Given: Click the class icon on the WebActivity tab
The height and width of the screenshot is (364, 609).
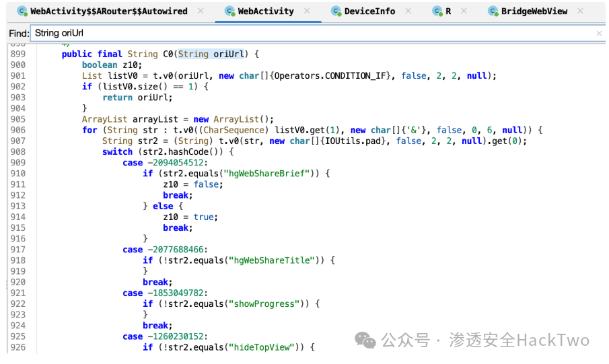Looking at the screenshot, I should (230, 11).
